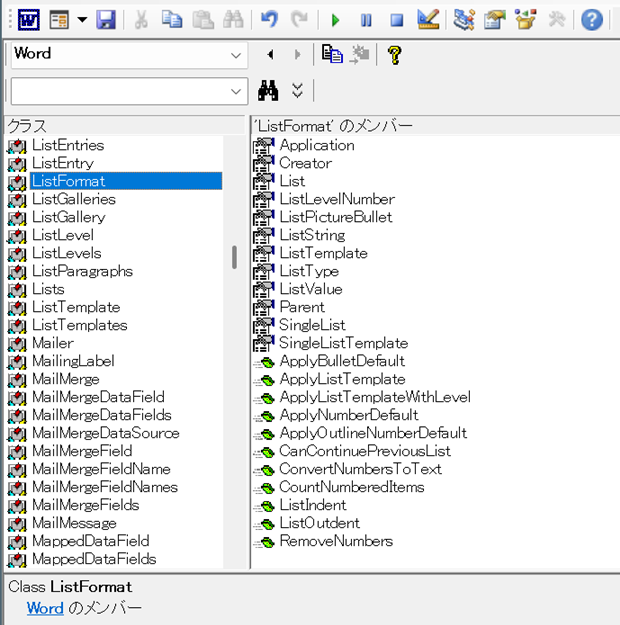Image resolution: width=620 pixels, height=625 pixels.
Task: Click the Reset stop button
Action: coord(396,19)
